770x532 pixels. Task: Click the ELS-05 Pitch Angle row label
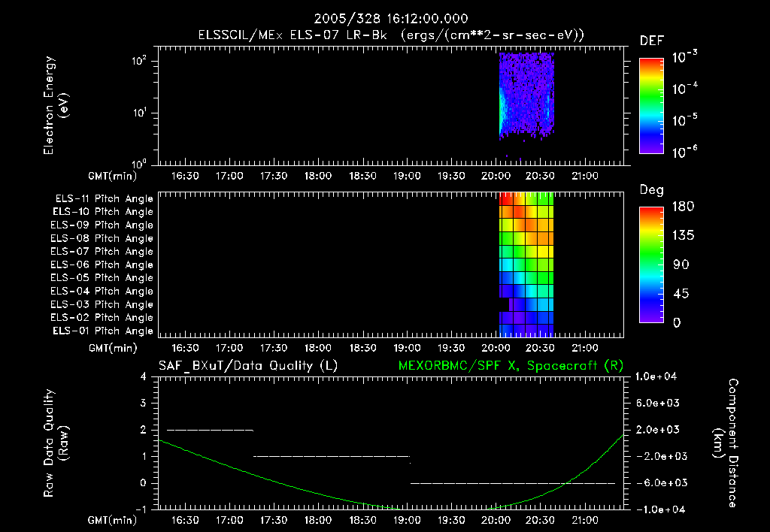tap(102, 278)
